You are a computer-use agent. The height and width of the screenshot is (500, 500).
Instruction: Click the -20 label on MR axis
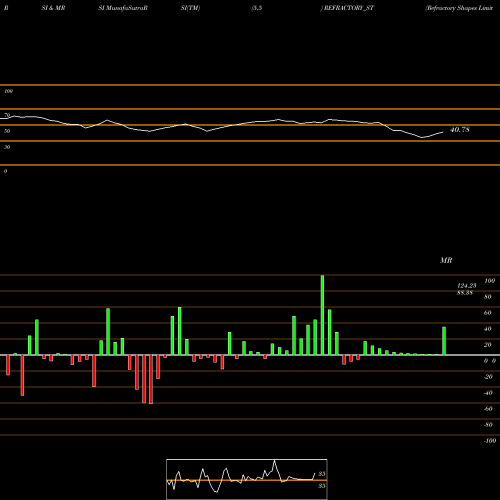point(488,377)
